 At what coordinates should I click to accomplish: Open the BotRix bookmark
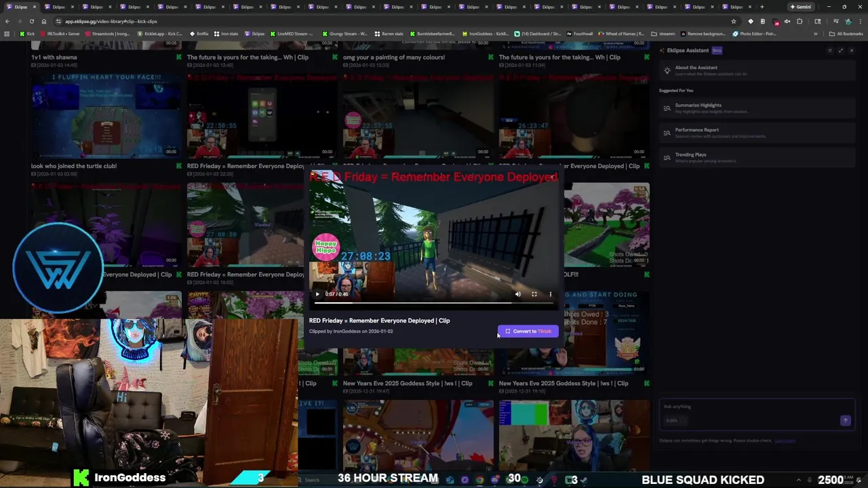coord(199,33)
